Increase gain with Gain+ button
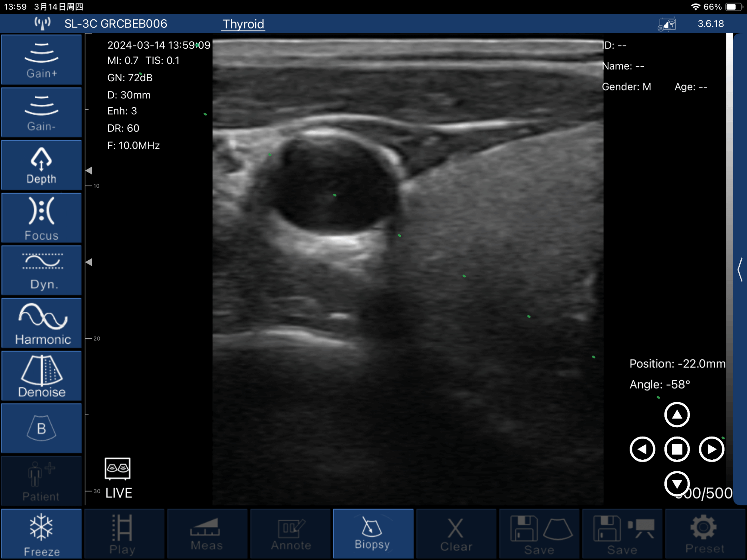The width and height of the screenshot is (747, 560). tap(41, 60)
